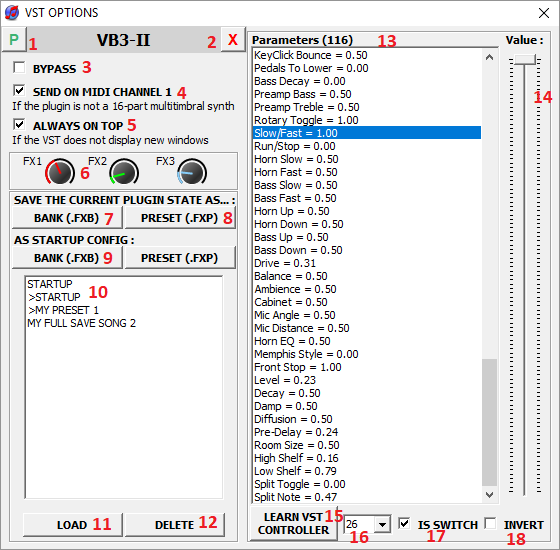Select Drive = 0.31 parameter
560x550 pixels.
point(367,263)
